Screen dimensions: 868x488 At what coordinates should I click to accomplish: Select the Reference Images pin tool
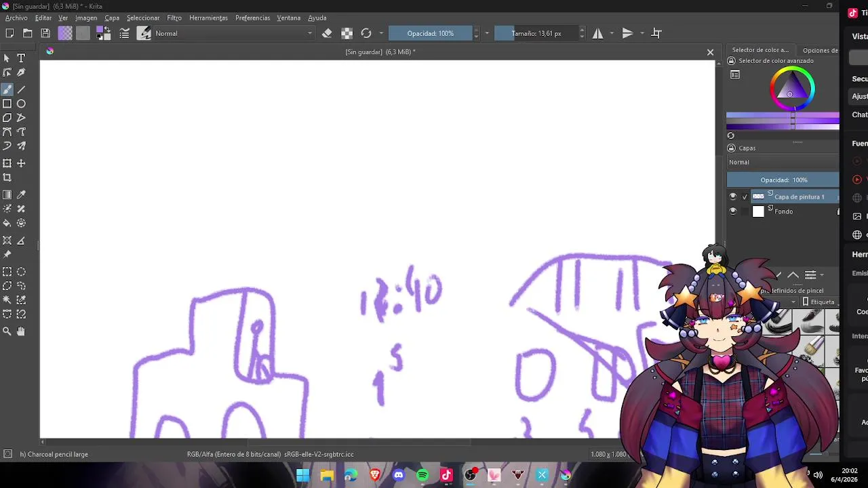7,255
